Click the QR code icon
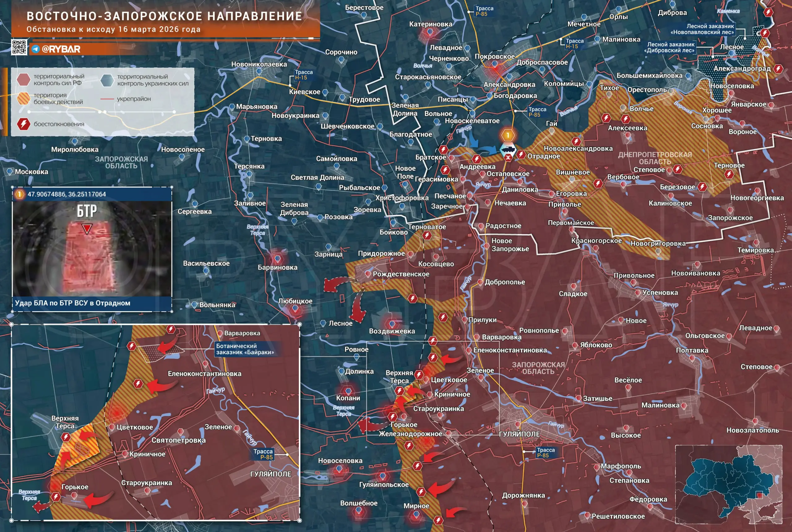This screenshot has width=792, height=532. (19, 47)
